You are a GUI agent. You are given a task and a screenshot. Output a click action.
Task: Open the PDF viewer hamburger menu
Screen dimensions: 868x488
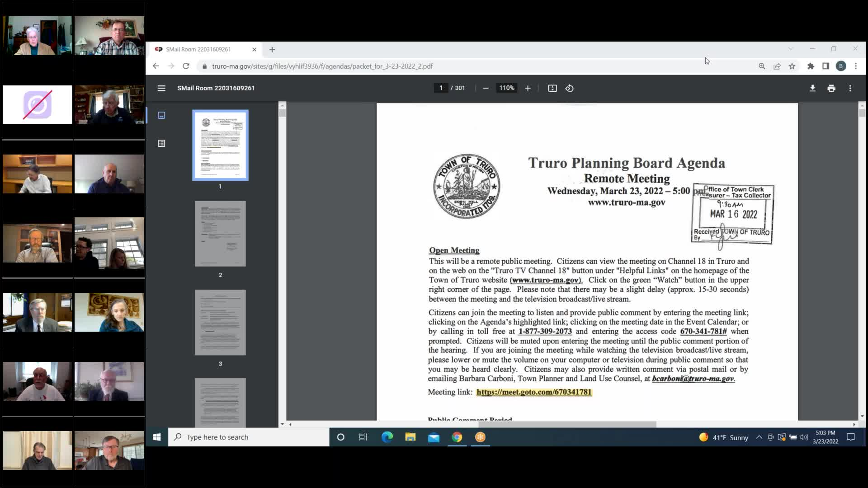pyautogui.click(x=161, y=88)
